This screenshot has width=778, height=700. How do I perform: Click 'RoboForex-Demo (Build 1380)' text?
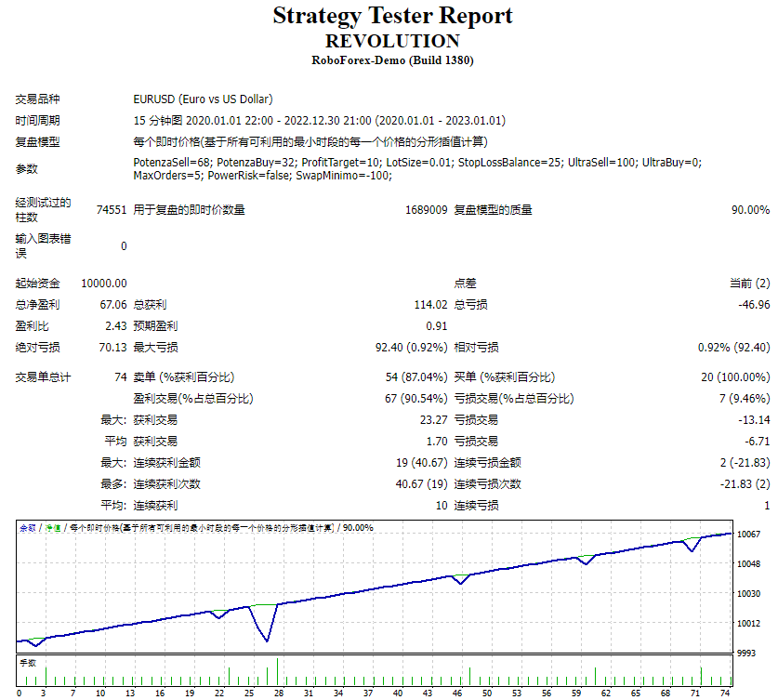pyautogui.click(x=392, y=60)
